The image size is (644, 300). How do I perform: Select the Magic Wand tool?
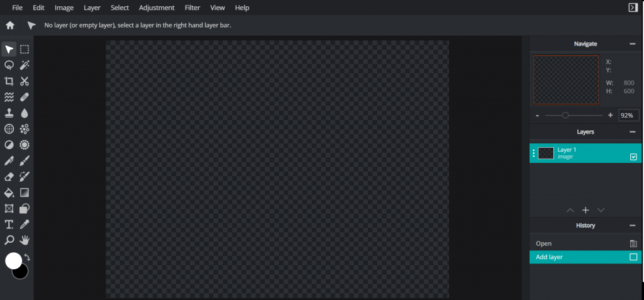pyautogui.click(x=25, y=65)
